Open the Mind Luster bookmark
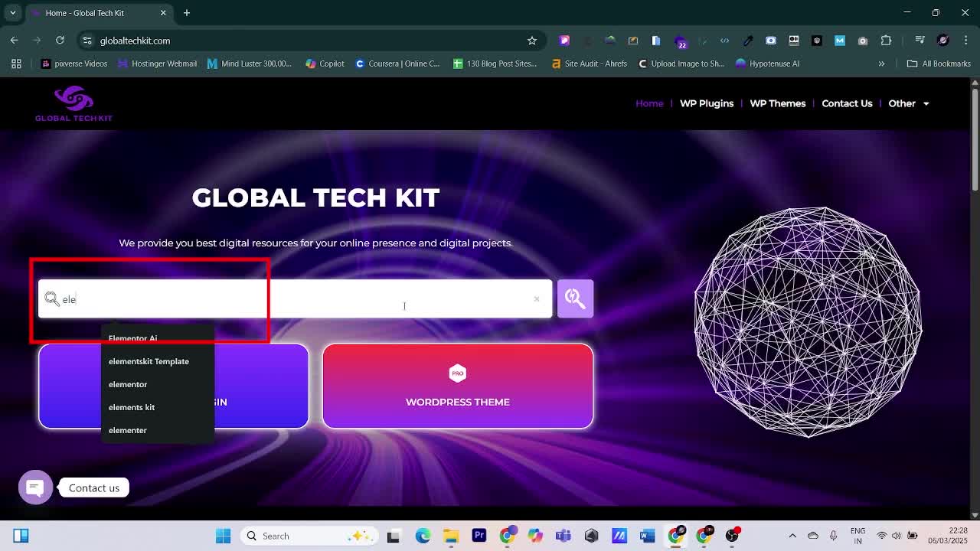Viewport: 980px width, 551px height. pos(250,64)
